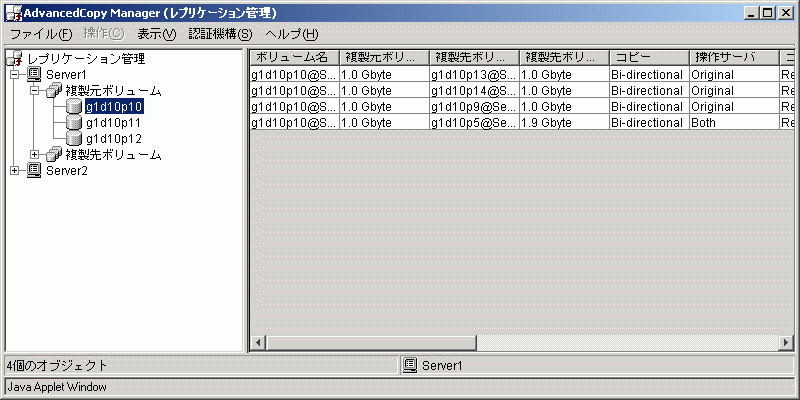Click Original in the g1d10p9 row
Image resolution: width=800 pixels, height=400 pixels.
tap(734, 107)
